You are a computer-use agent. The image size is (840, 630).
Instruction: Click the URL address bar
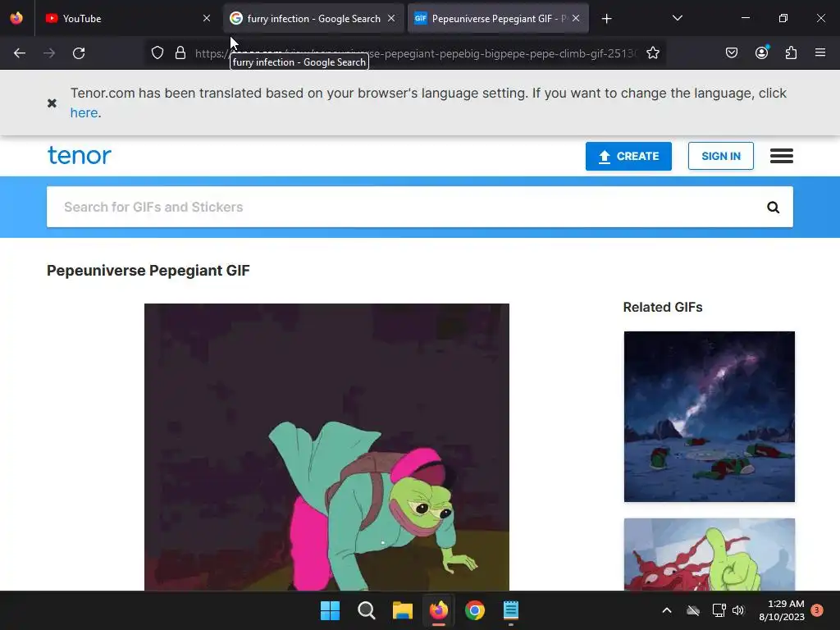click(416, 53)
